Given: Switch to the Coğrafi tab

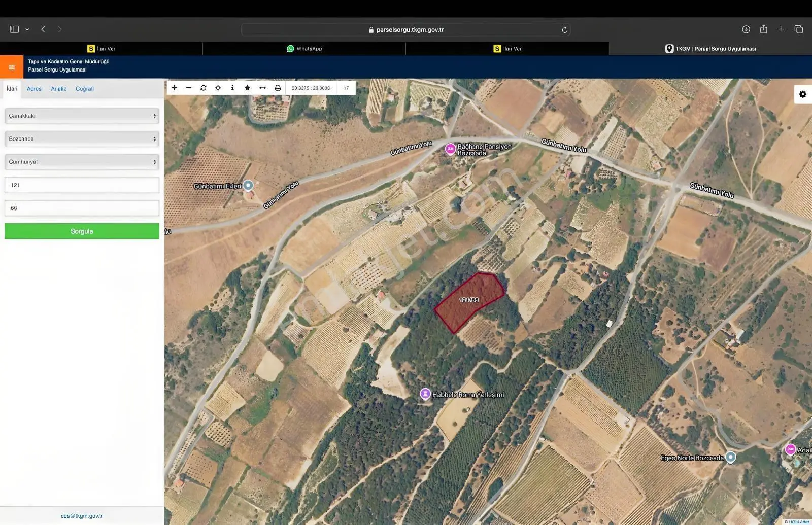Looking at the screenshot, I should [x=85, y=89].
